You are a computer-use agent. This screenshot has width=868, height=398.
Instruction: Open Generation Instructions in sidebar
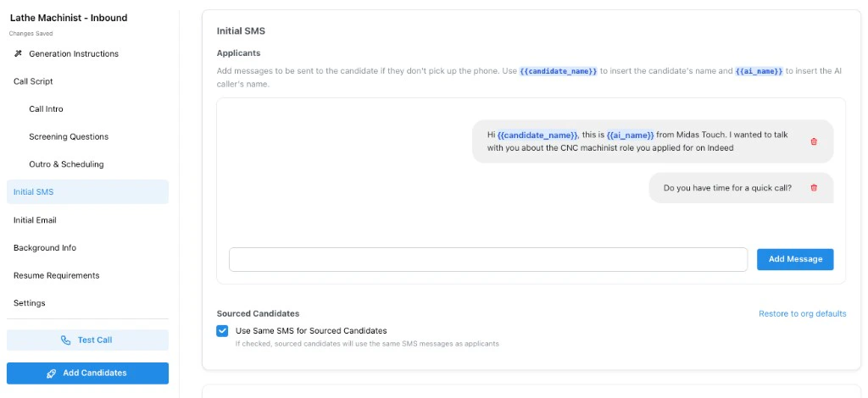point(74,53)
